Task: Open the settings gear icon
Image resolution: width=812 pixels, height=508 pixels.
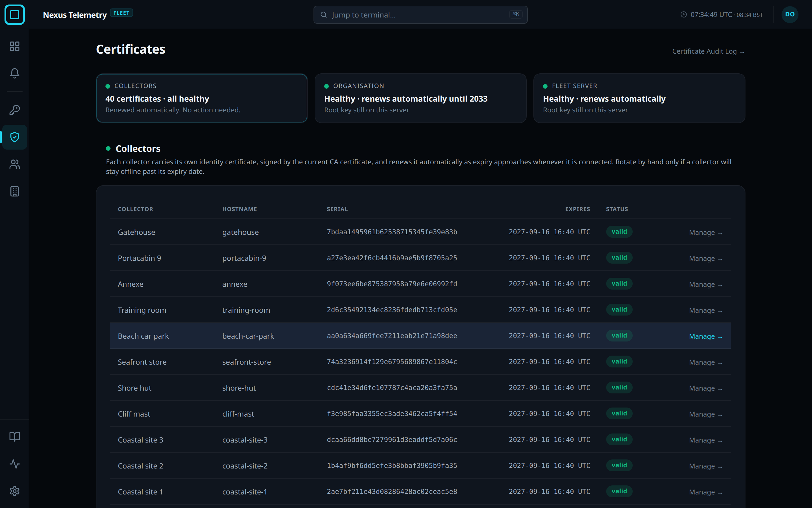Action: click(14, 491)
